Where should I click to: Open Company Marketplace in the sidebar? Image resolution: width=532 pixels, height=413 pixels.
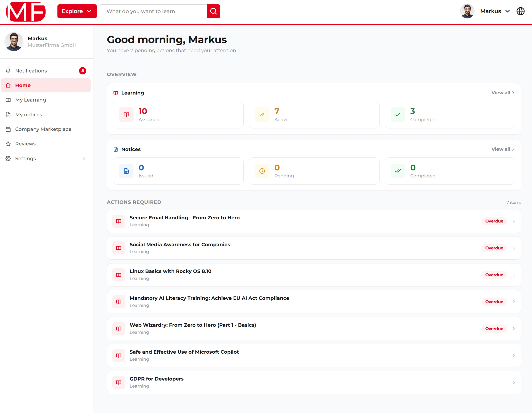pos(46,129)
